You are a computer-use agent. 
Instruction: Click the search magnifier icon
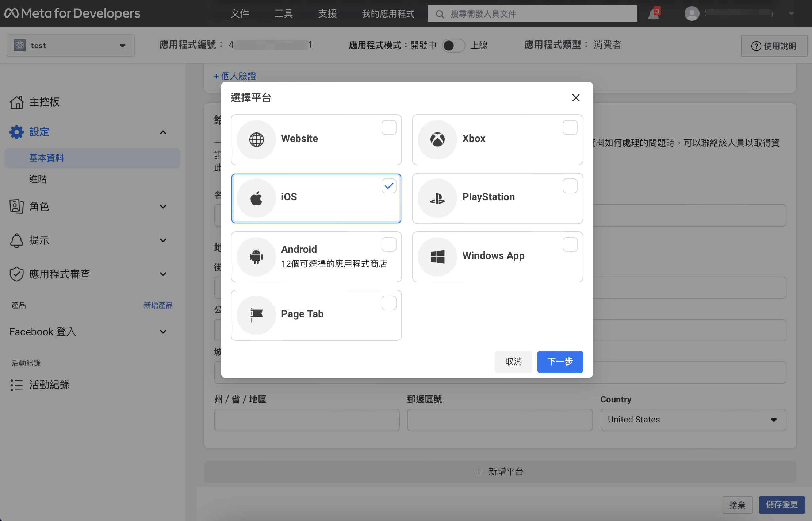pos(440,14)
